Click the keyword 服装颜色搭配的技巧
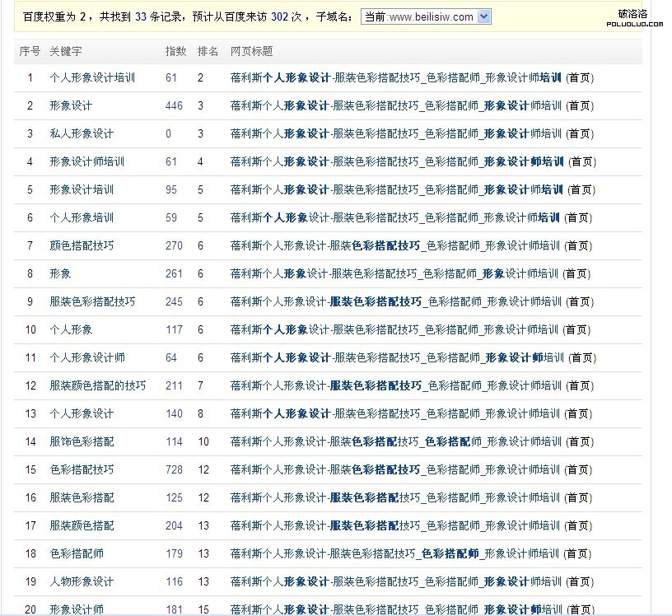 click(x=97, y=385)
